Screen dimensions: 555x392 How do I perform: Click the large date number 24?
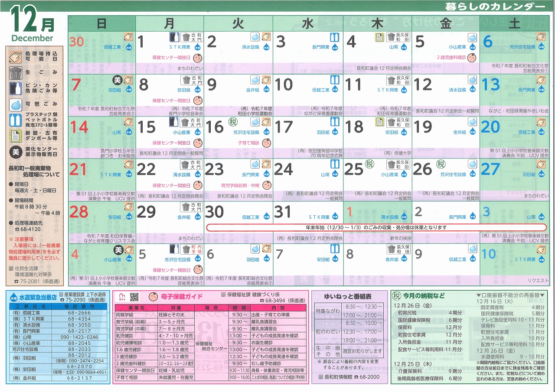click(284, 169)
